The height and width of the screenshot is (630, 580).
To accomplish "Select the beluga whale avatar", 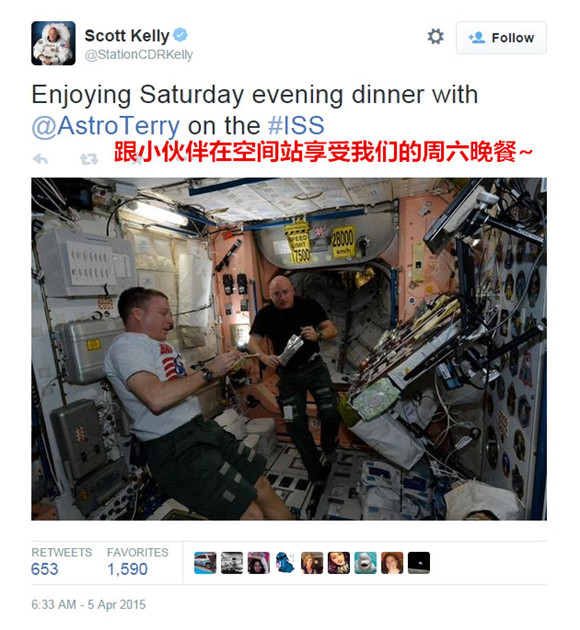I will pos(366,562).
